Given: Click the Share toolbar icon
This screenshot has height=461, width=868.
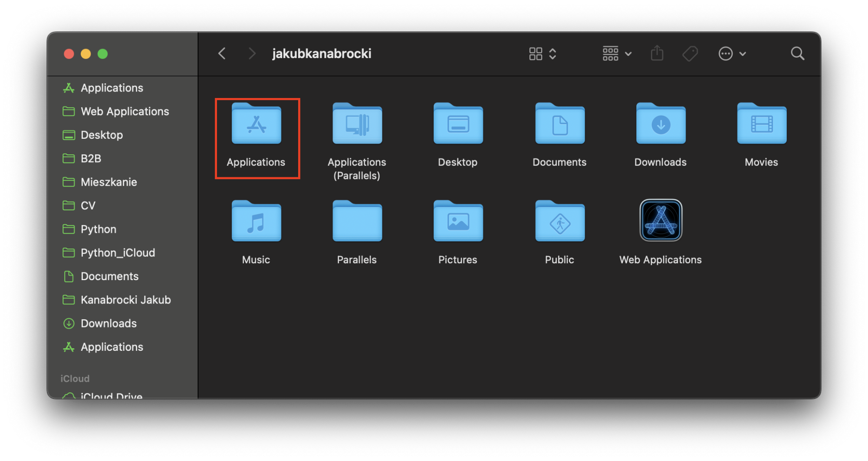Looking at the screenshot, I should (x=657, y=53).
